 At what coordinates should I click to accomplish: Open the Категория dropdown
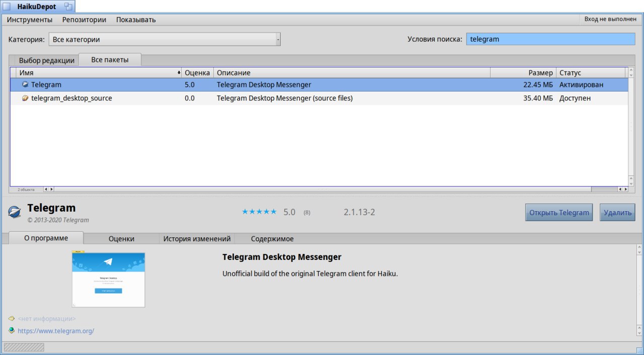[165, 39]
